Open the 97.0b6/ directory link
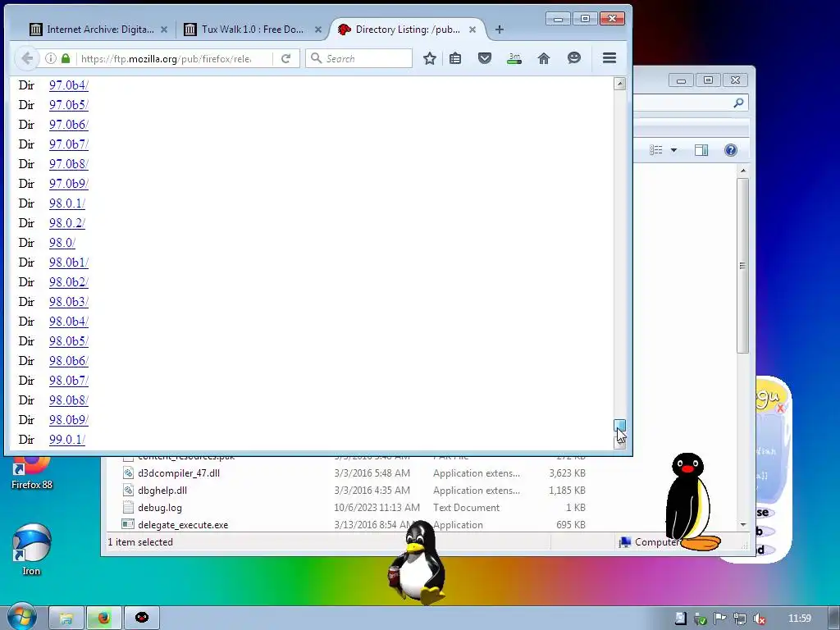This screenshot has height=630, width=840. [x=69, y=125]
